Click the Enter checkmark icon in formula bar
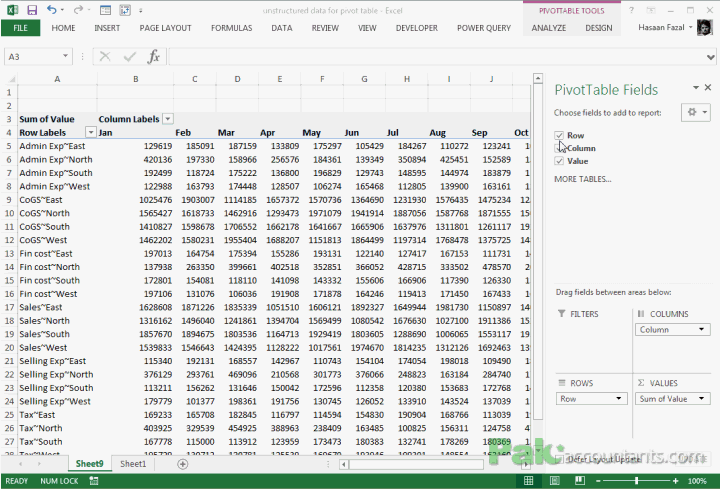This screenshot has width=720, height=489. point(129,56)
